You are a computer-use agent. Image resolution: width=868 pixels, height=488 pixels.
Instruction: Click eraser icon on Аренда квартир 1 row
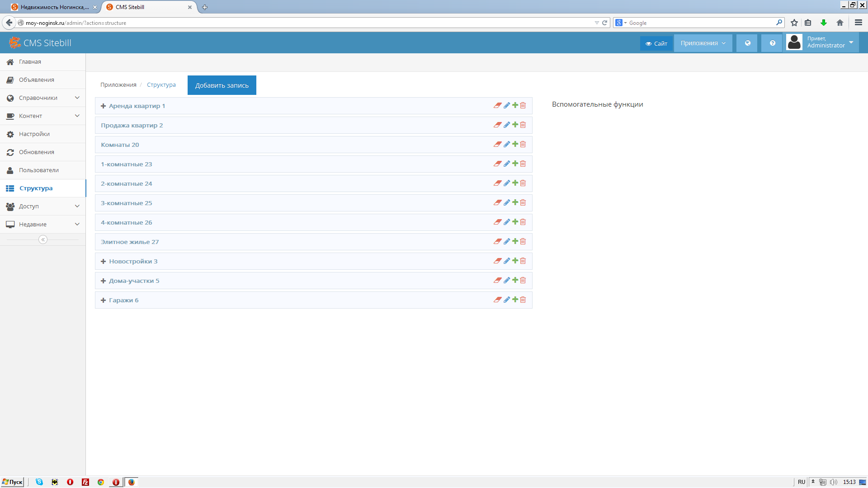497,105
